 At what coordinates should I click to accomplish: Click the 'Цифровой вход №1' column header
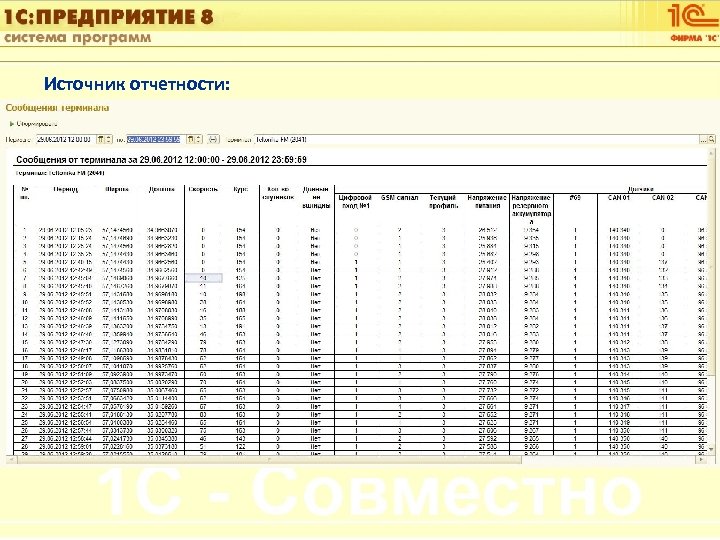(x=355, y=202)
